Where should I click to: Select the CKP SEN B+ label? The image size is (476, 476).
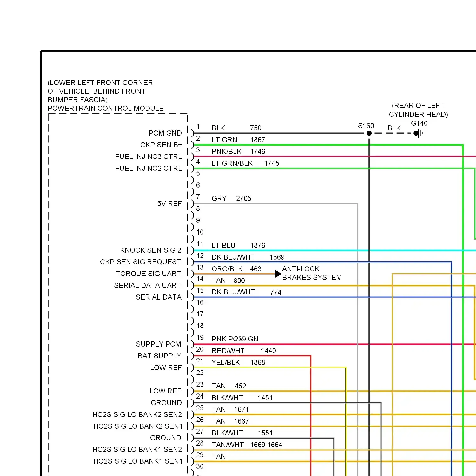click(161, 145)
